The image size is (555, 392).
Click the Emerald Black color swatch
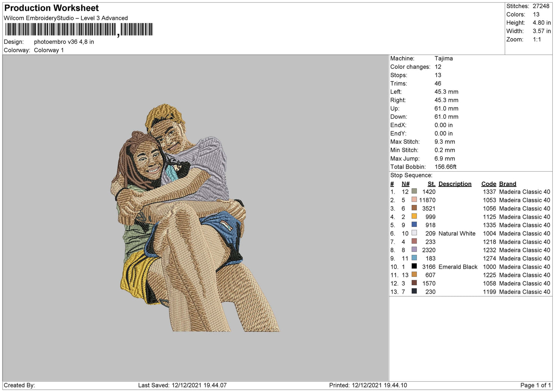pyautogui.click(x=414, y=266)
